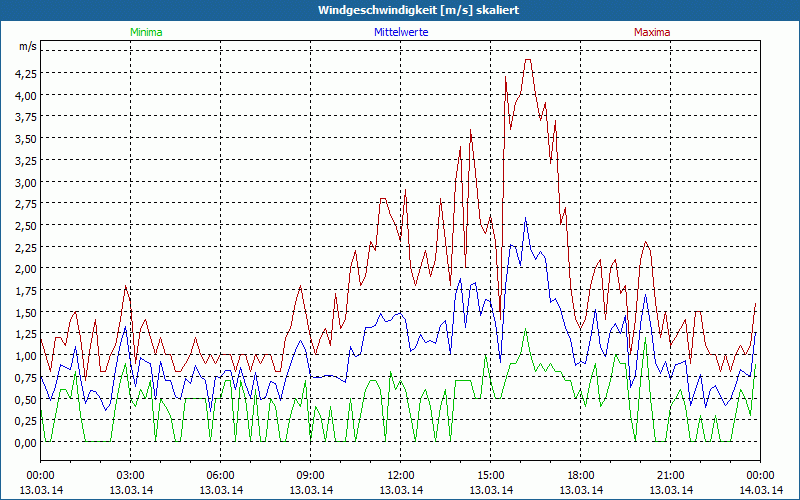This screenshot has width=800, height=500.
Task: Select the red 'Maxima' legend label
Action: 652,32
